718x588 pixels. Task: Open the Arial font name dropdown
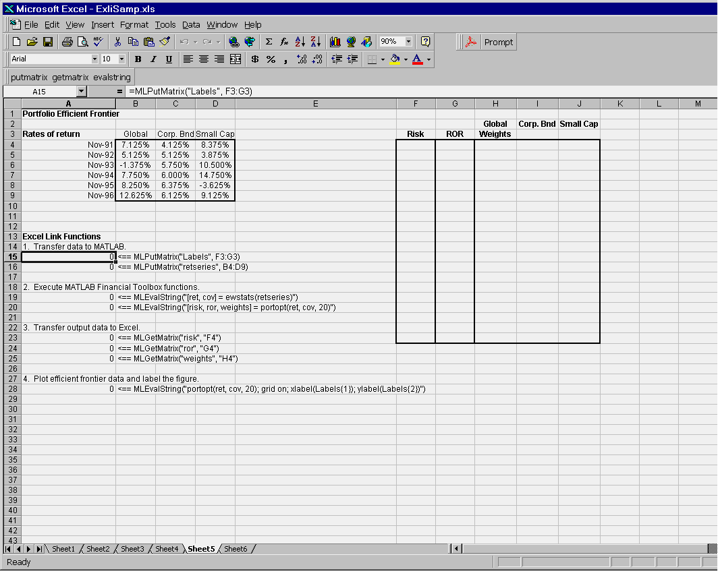94,59
